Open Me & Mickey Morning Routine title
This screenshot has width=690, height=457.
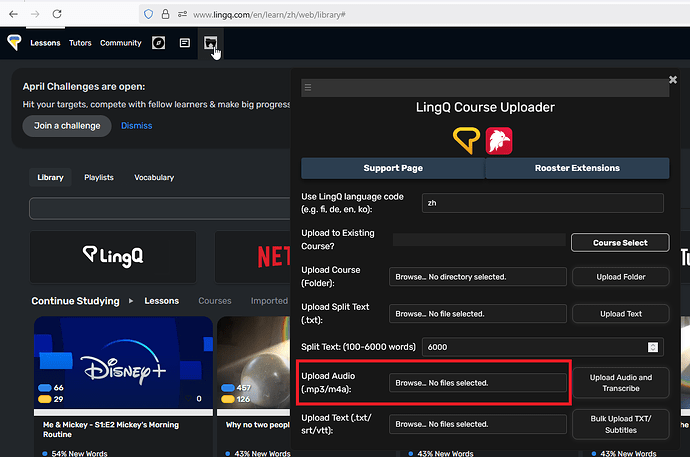pos(111,429)
